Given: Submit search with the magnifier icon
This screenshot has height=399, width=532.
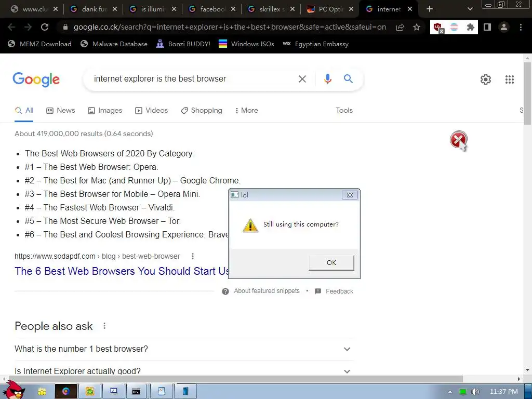Looking at the screenshot, I should point(348,79).
